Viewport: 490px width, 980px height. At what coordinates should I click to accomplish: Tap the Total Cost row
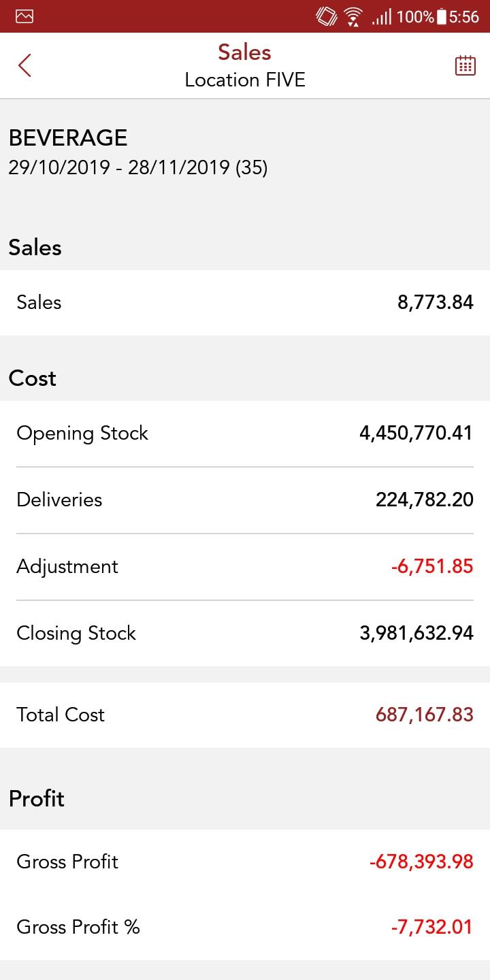coord(245,715)
